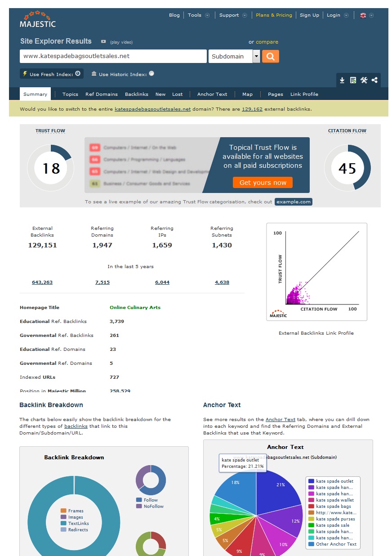Open the tools hammer icon
Image resolution: width=392 pixels, height=556 pixels.
tap(364, 80)
